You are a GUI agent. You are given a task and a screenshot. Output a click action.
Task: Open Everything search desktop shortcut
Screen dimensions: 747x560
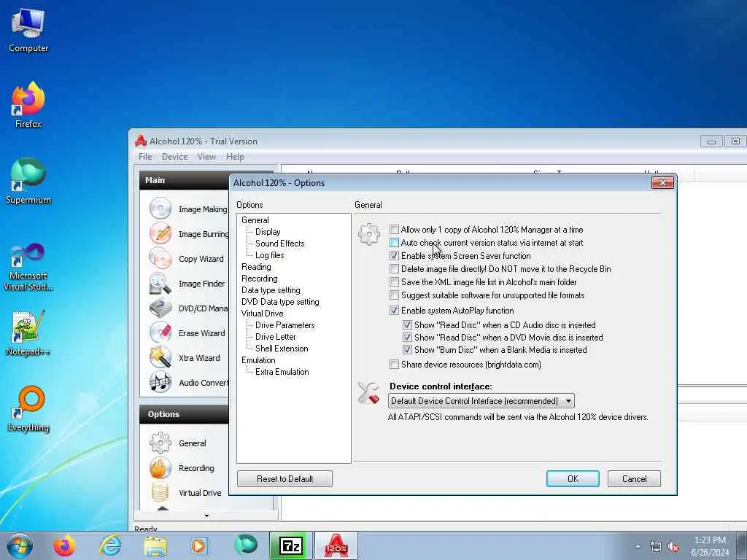coord(28,409)
